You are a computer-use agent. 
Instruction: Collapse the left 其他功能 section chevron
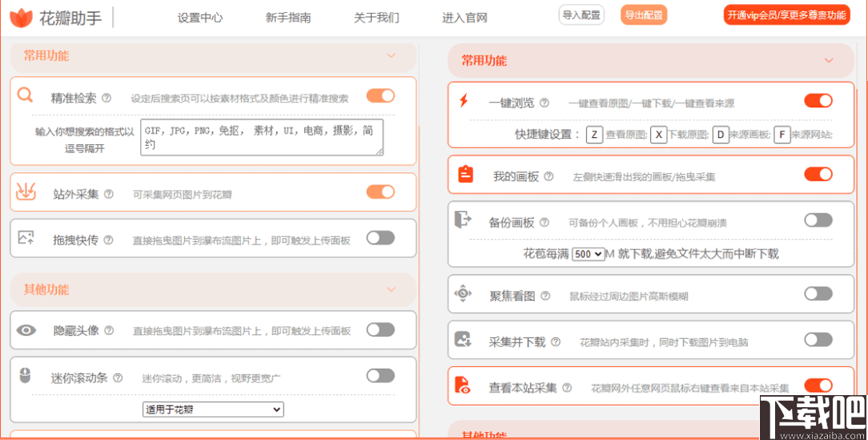click(391, 289)
